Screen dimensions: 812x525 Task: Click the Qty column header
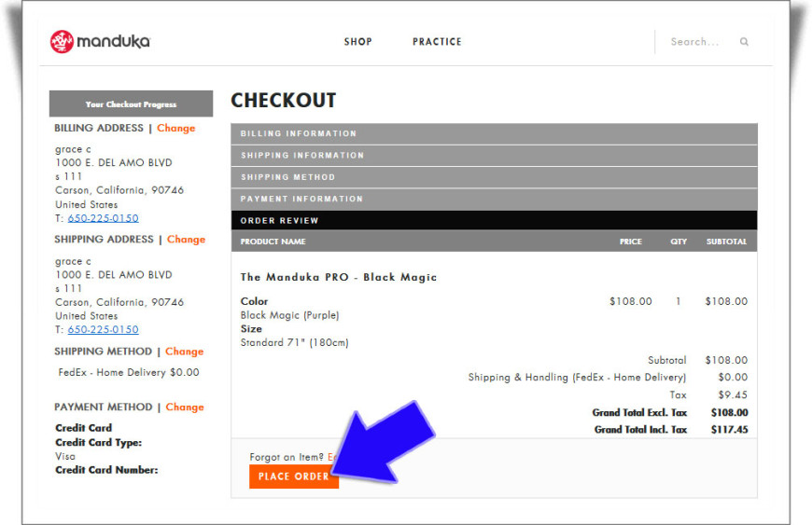point(679,242)
